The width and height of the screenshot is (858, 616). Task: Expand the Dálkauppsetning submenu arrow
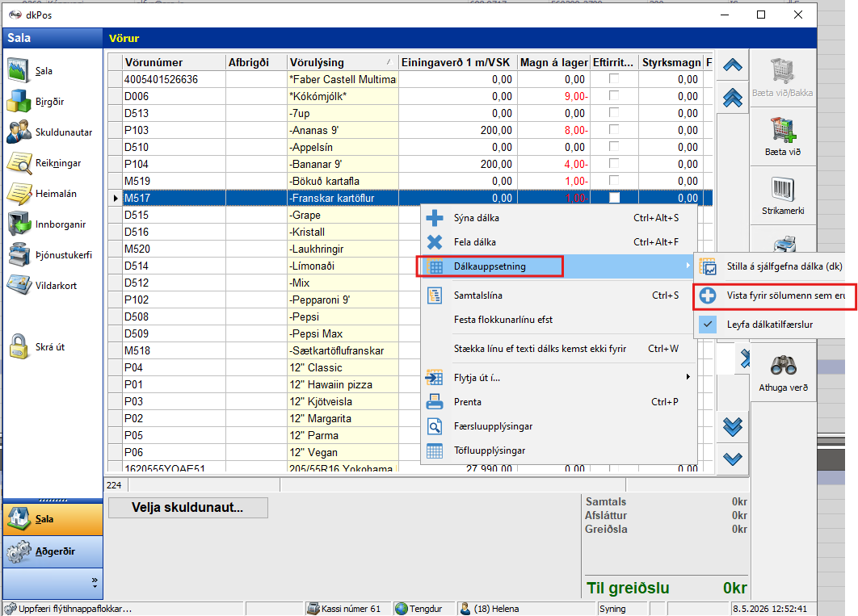pos(688,266)
